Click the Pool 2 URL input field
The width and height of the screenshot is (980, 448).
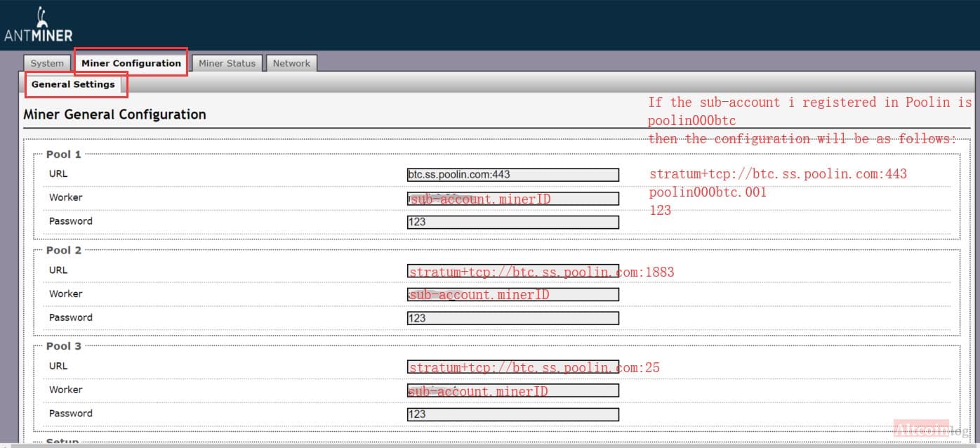[x=513, y=271]
